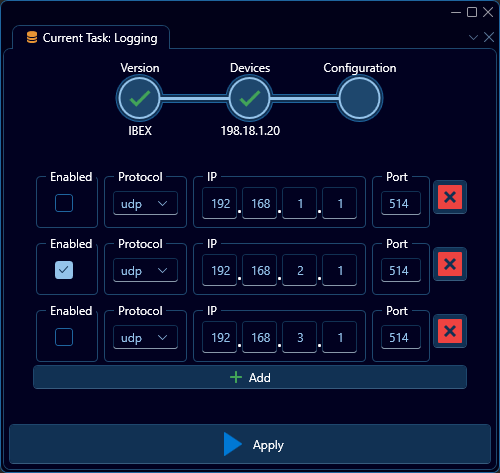This screenshot has width=500, height=473.
Task: Maximize the application window
Action: tap(472, 12)
